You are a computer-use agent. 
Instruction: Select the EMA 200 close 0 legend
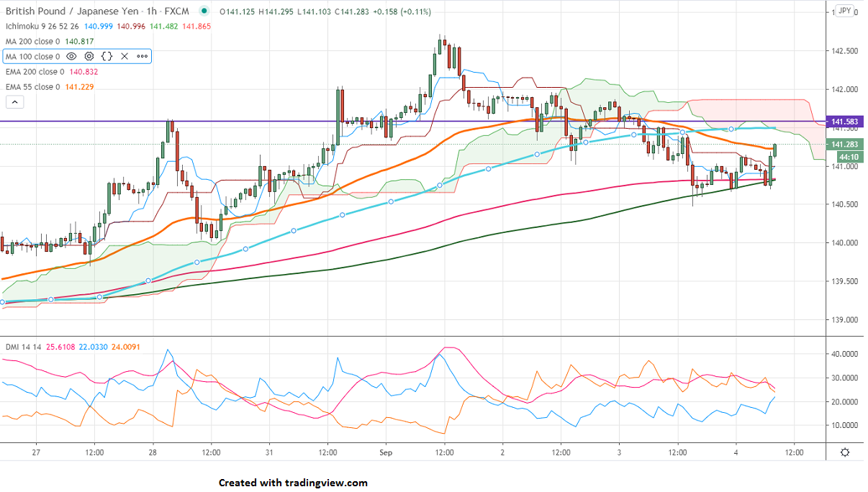(35, 71)
